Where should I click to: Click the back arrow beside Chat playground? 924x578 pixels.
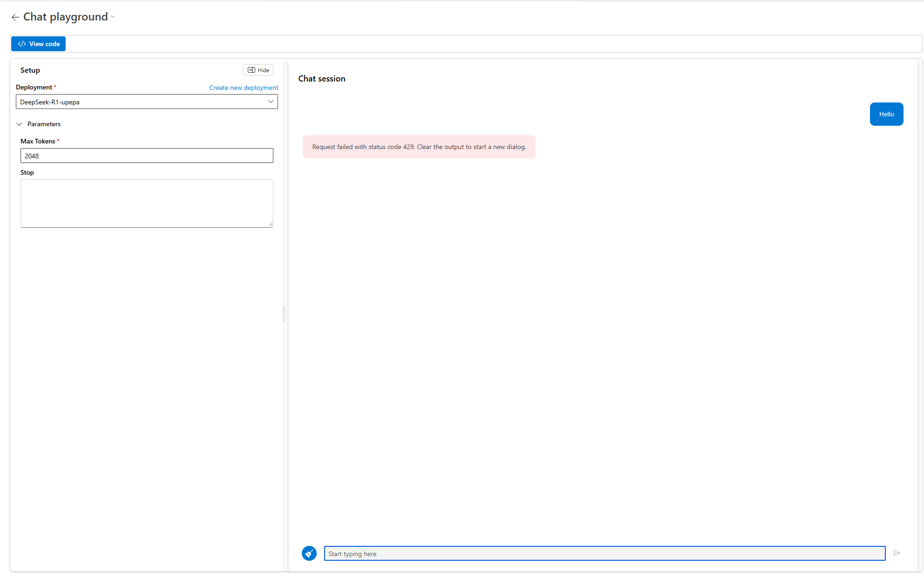tap(15, 17)
